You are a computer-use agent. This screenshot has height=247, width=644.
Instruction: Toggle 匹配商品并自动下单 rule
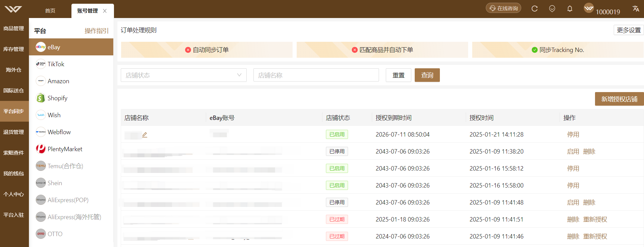[382, 50]
